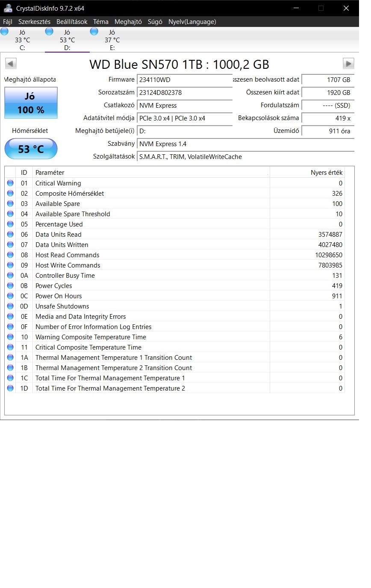Click the Csatlakozó value NVM Express

pyautogui.click(x=185, y=105)
